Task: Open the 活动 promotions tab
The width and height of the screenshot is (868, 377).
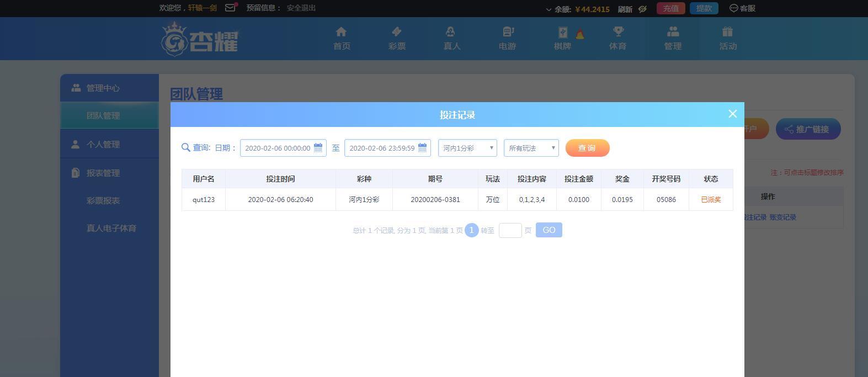Action: tap(728, 39)
